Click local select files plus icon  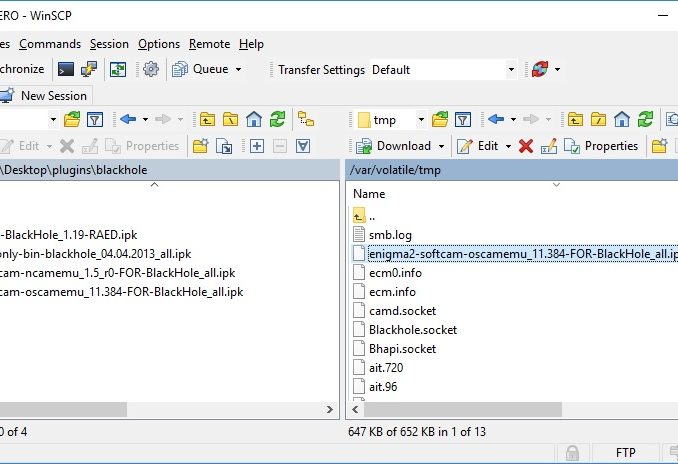(257, 146)
